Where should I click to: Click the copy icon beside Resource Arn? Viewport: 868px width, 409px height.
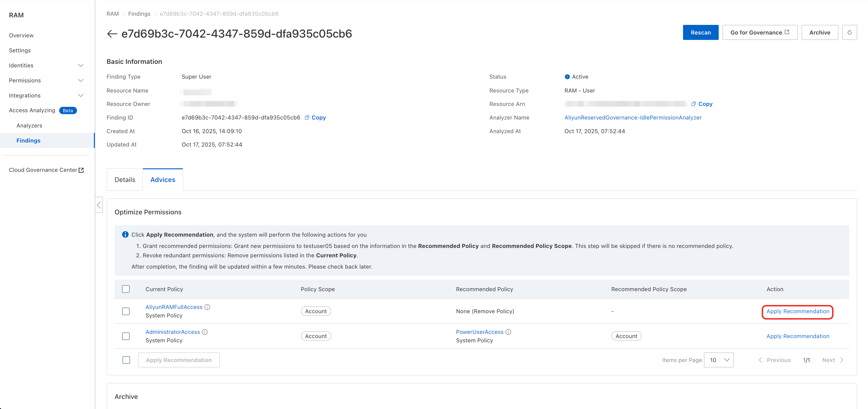point(693,104)
